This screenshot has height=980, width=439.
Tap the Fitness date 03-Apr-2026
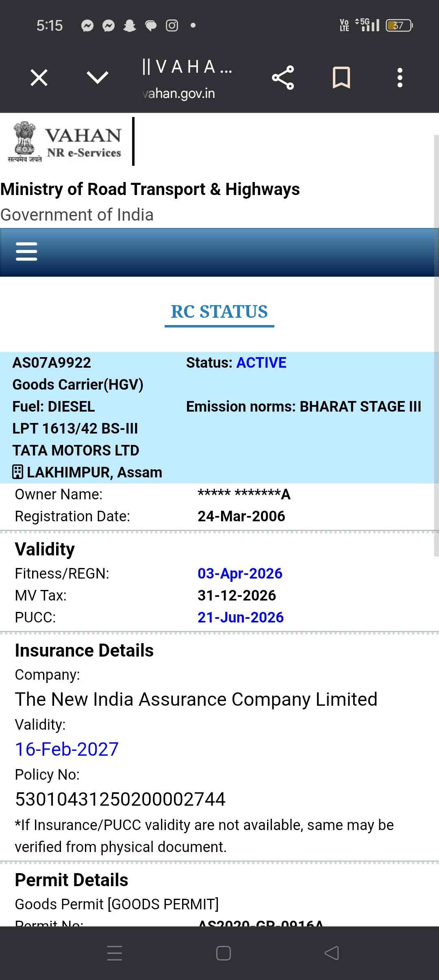coord(240,573)
